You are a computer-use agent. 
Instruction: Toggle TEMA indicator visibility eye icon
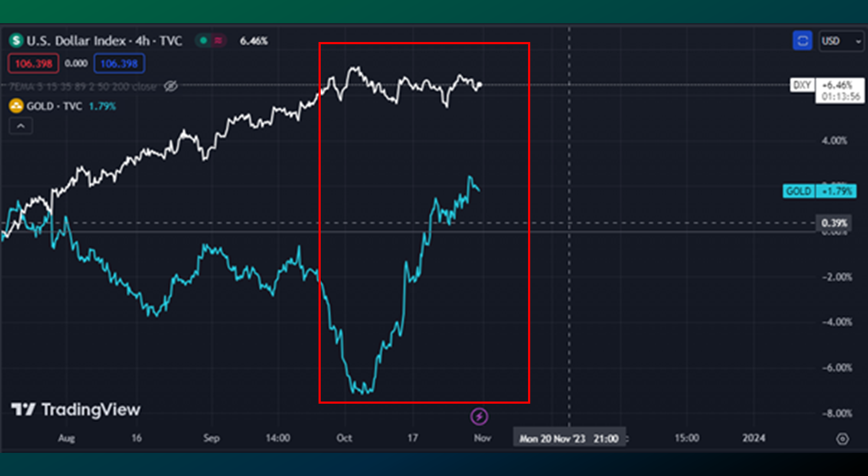[x=171, y=86]
